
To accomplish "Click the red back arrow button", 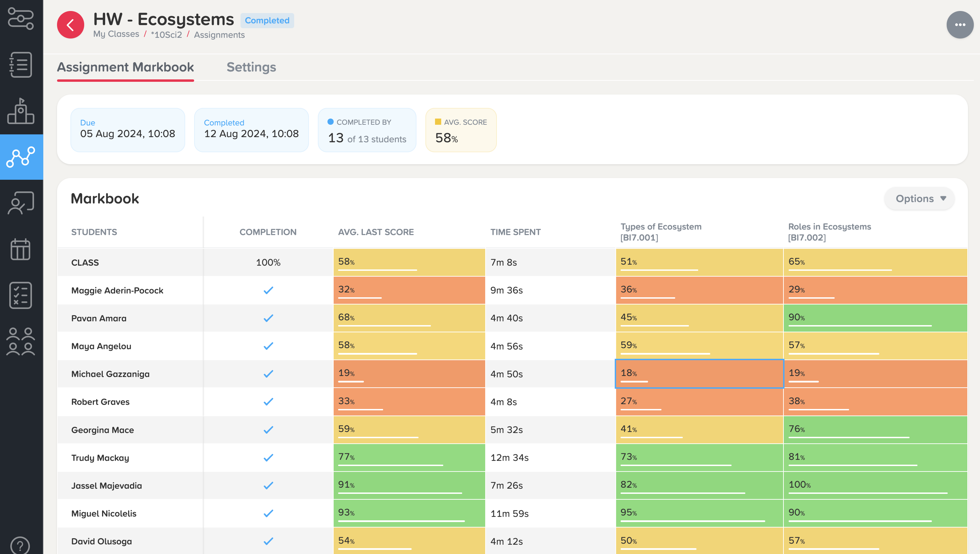I will click(x=70, y=25).
